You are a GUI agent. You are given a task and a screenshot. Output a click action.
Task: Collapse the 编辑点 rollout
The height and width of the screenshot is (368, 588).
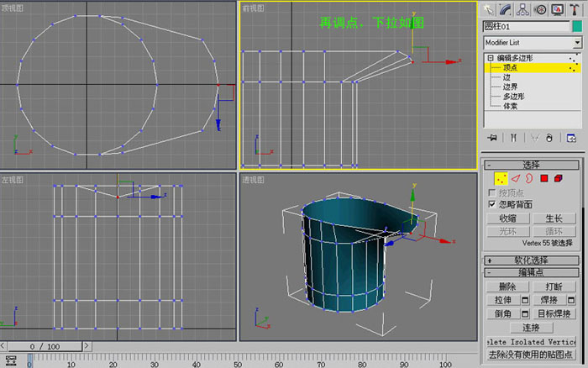pos(532,272)
